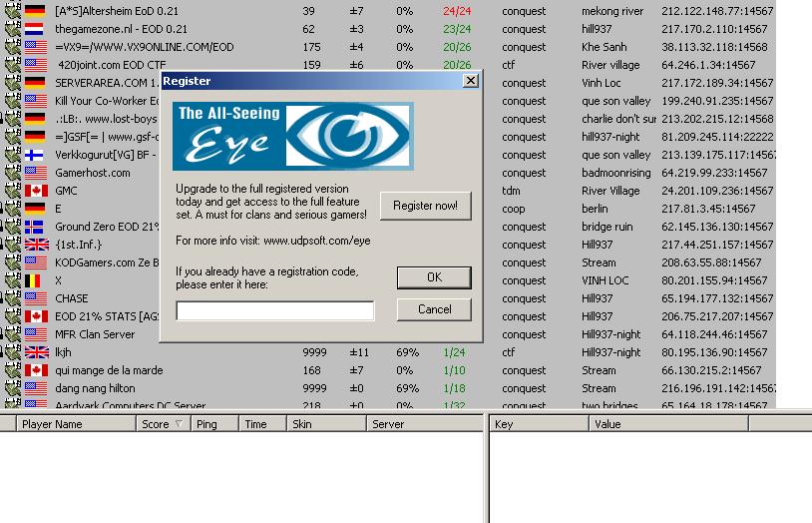Focus the registration code input field
Viewport: 812px width, 523px height.
(275, 311)
